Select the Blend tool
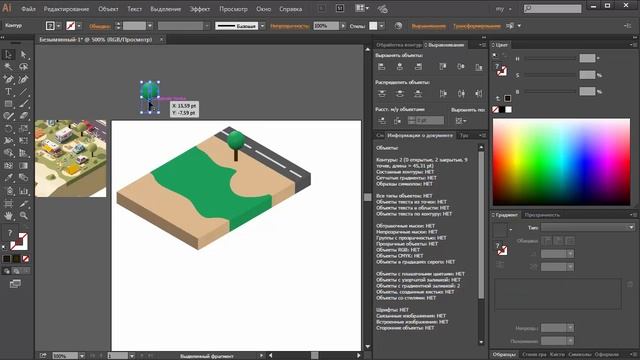Viewport: 640px width, 360px height. (x=23, y=178)
